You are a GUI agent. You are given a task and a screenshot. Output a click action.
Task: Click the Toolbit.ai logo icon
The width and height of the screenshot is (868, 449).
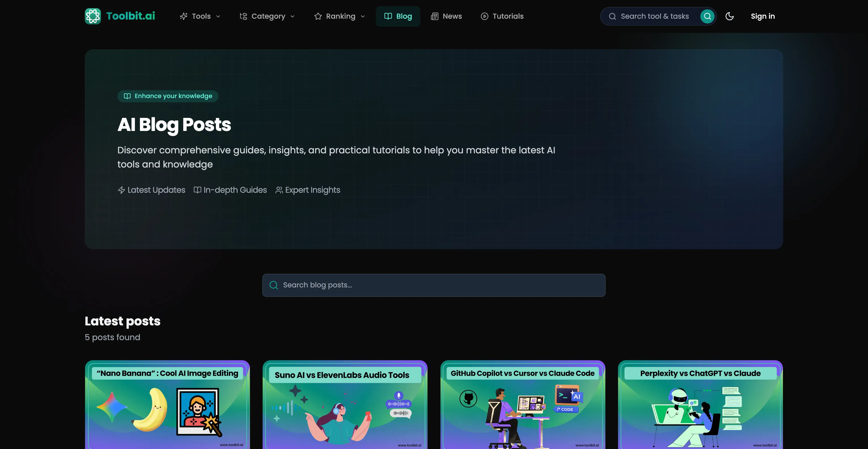coord(93,16)
